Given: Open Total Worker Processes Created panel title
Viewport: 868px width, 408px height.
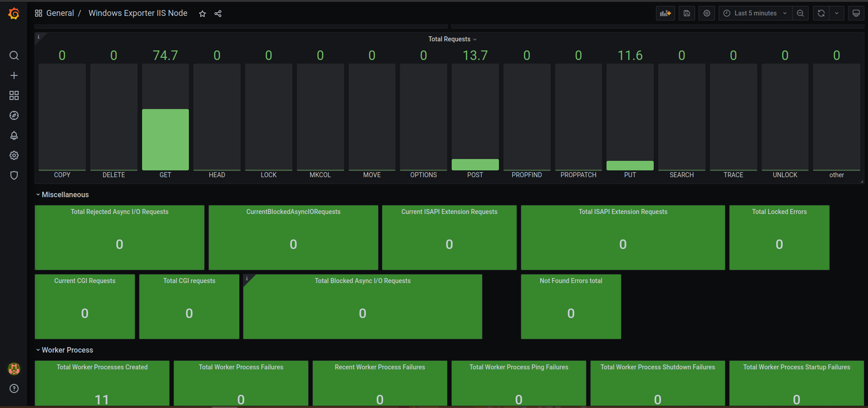Looking at the screenshot, I should 102,367.
